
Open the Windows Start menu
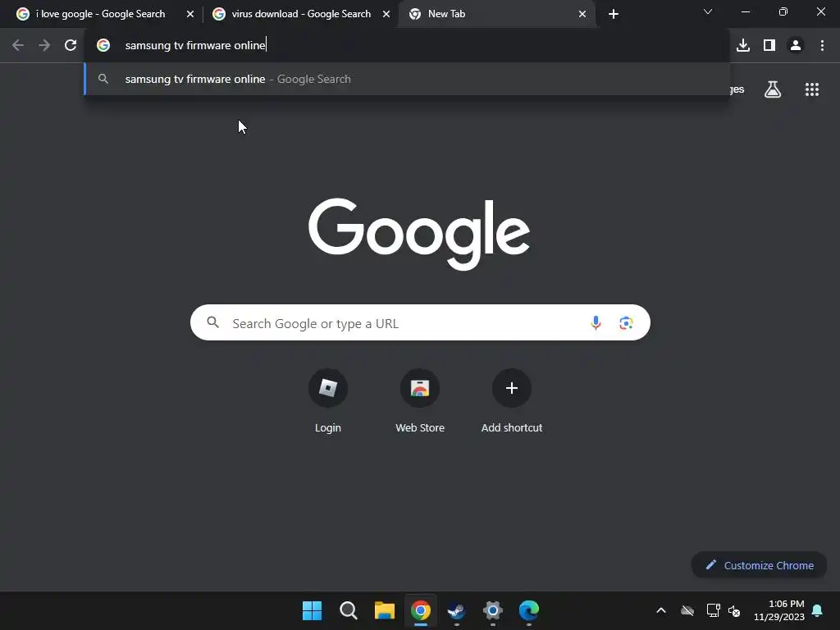click(x=313, y=610)
